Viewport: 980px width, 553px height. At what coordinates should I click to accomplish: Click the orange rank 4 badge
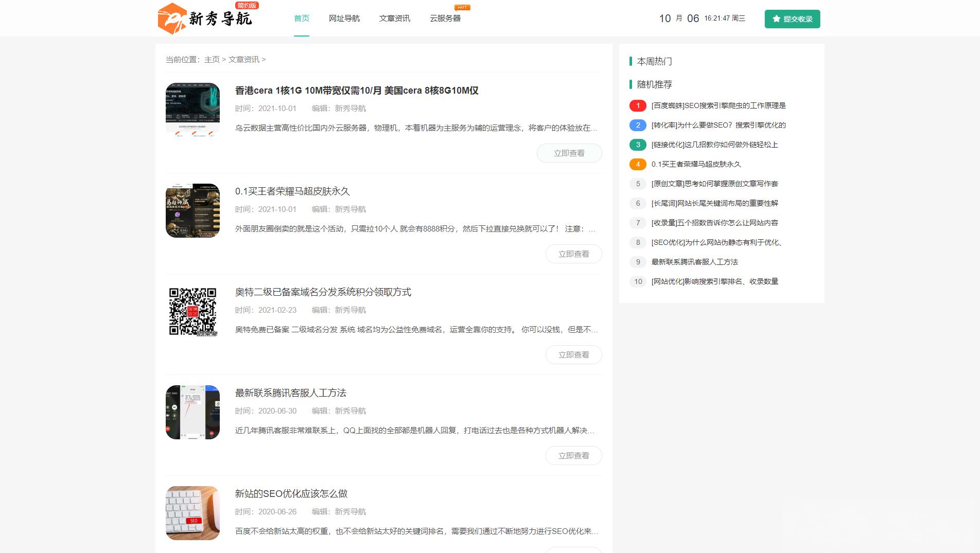638,164
